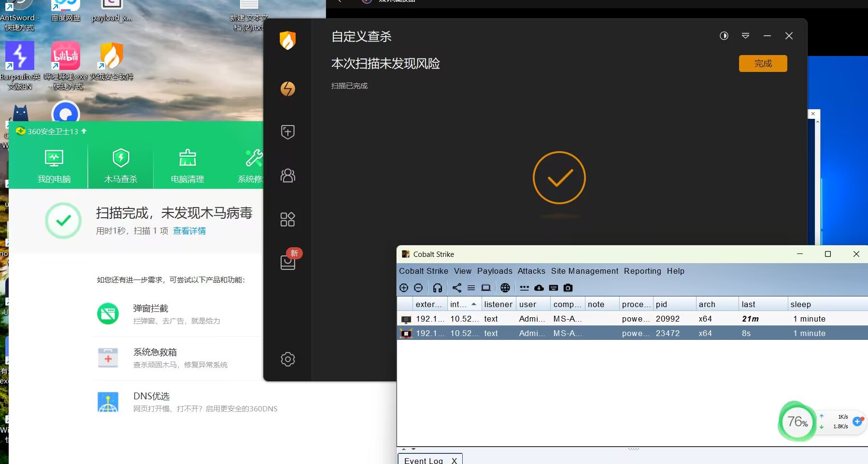The height and width of the screenshot is (464, 868).
Task: Open 360 DNS optimization icon
Action: (108, 402)
